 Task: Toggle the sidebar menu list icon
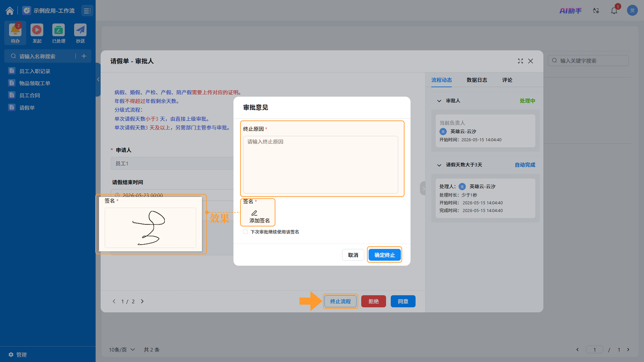87,11
